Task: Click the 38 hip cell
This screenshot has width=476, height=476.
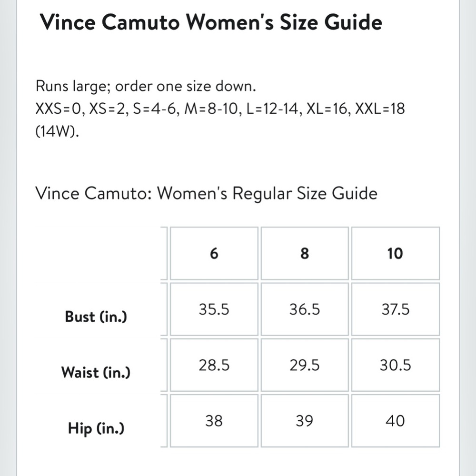Action: (x=214, y=421)
